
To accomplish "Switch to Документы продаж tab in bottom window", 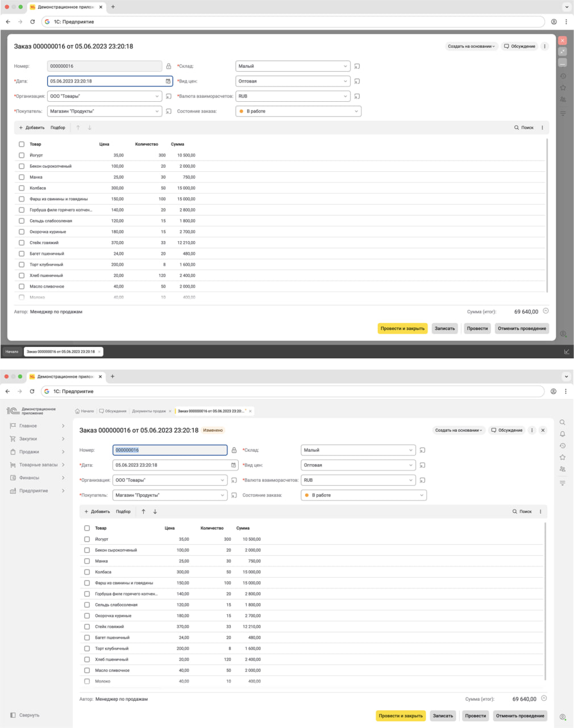I will [149, 411].
